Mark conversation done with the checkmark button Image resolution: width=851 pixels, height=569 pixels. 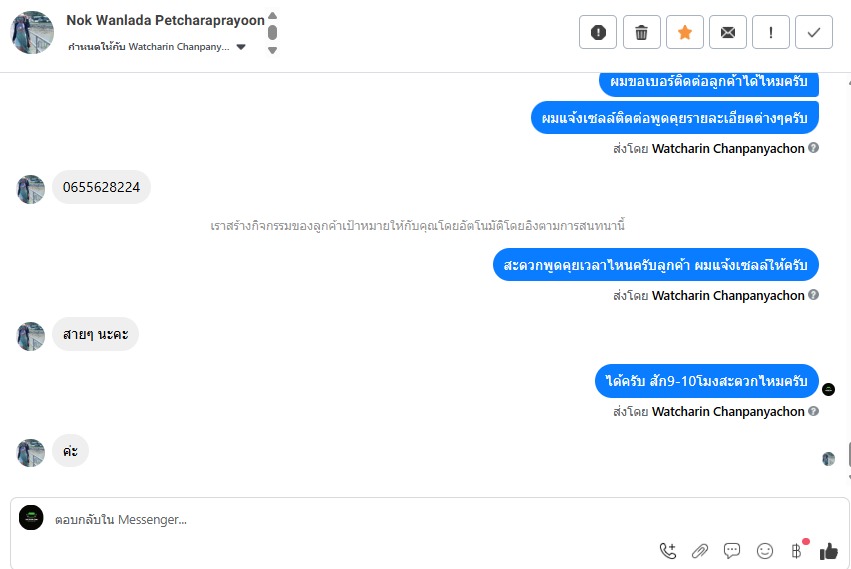point(814,33)
